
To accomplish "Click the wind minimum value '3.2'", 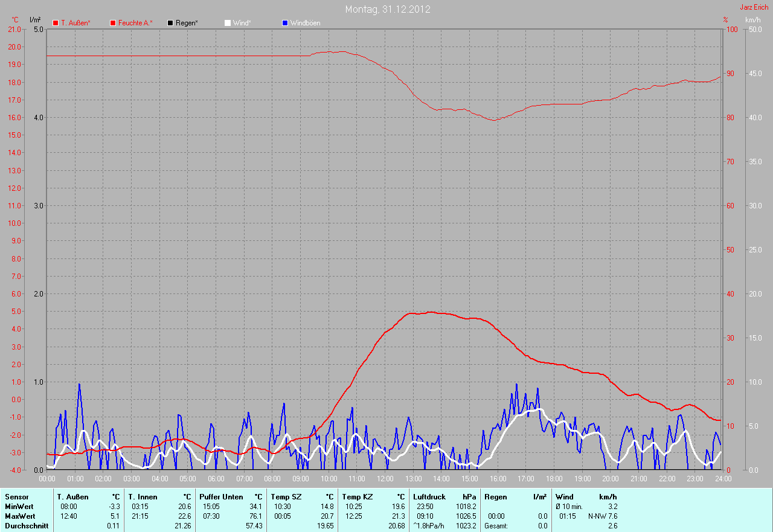I will click(612, 507).
